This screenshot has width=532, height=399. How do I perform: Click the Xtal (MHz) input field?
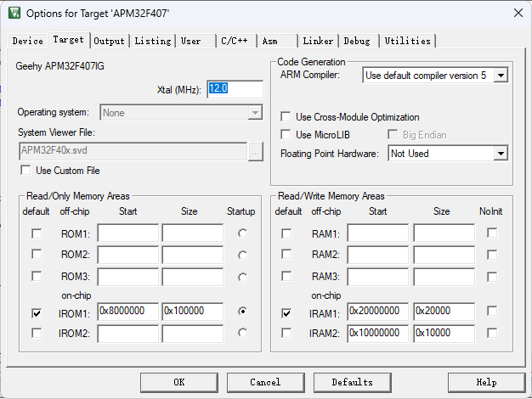(235, 89)
